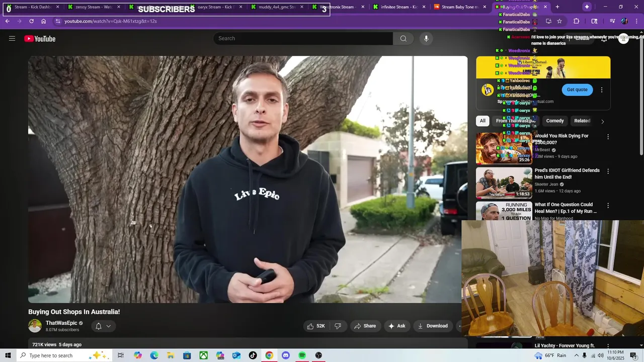Open the browser home page
The image size is (644, 362).
(43, 21)
